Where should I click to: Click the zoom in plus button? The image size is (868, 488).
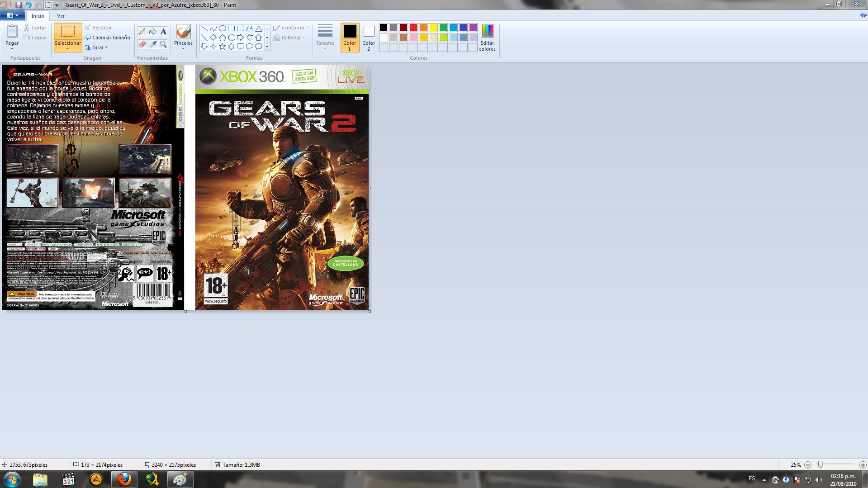tap(863, 464)
